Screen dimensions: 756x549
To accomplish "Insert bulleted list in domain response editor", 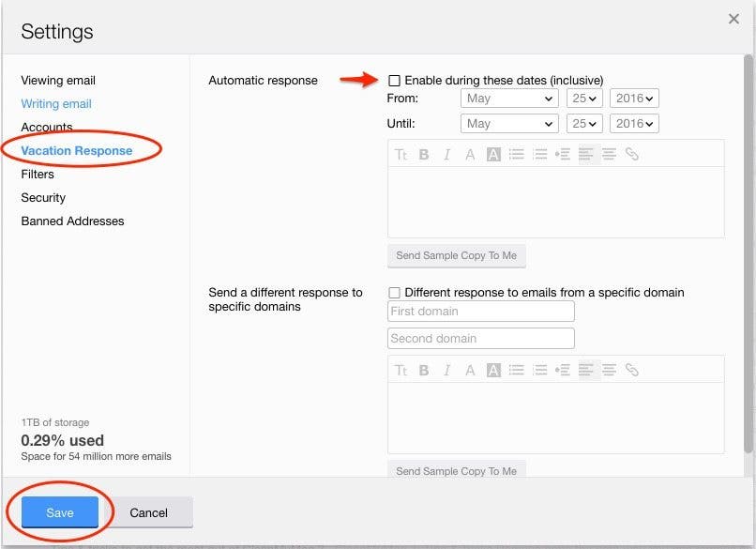I will tap(517, 370).
